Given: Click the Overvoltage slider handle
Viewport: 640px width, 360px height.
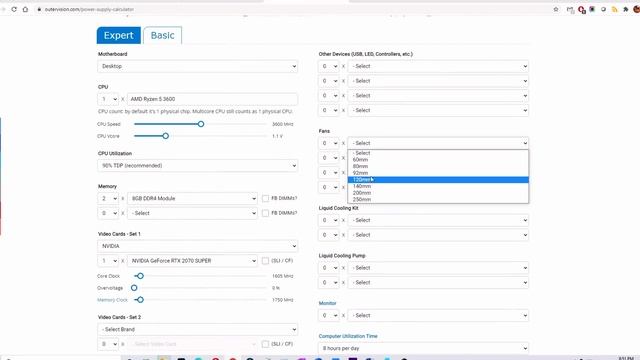Looking at the screenshot, I should tap(134, 288).
